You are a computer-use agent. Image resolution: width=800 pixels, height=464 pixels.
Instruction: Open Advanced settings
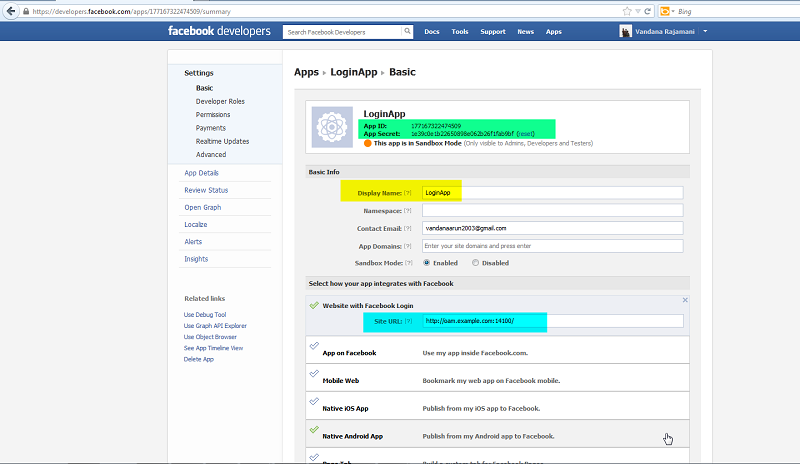pos(211,154)
